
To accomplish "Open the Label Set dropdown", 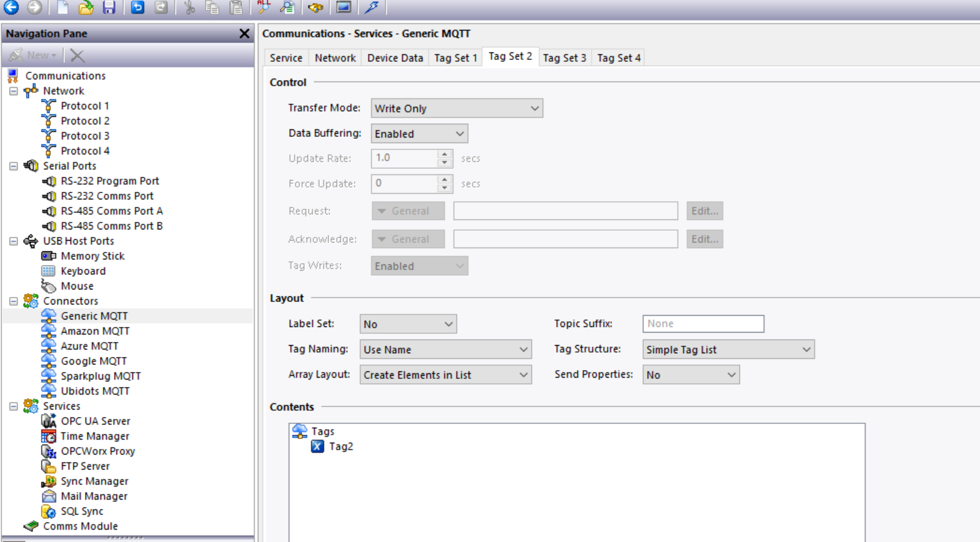I will coord(408,324).
